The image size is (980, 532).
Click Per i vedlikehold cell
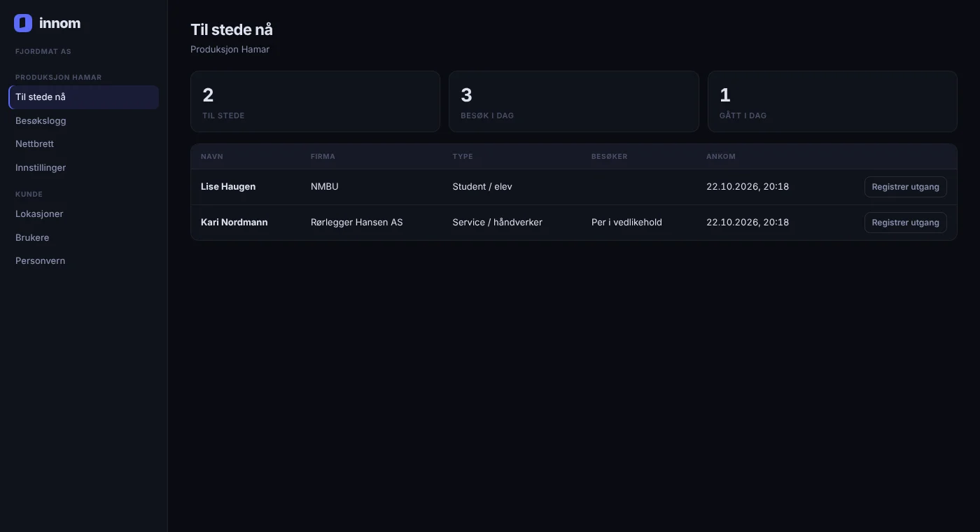click(x=626, y=223)
